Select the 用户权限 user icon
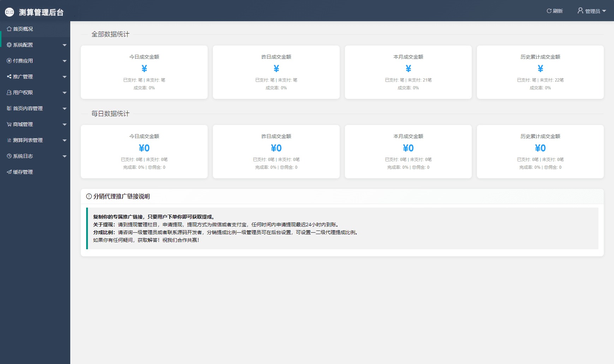The width and height of the screenshot is (614, 364). (x=10, y=93)
